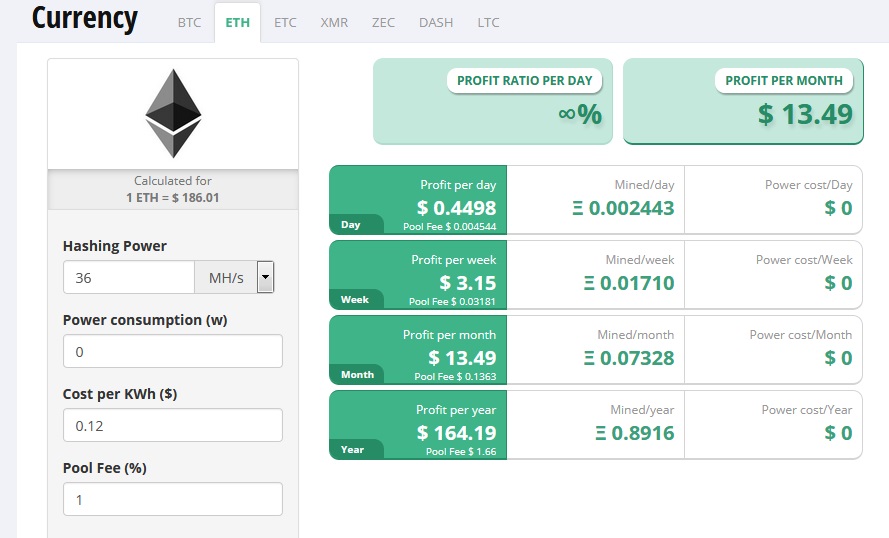The height and width of the screenshot is (538, 889).
Task: Click the Pool Fee (%) input field
Action: (x=173, y=499)
